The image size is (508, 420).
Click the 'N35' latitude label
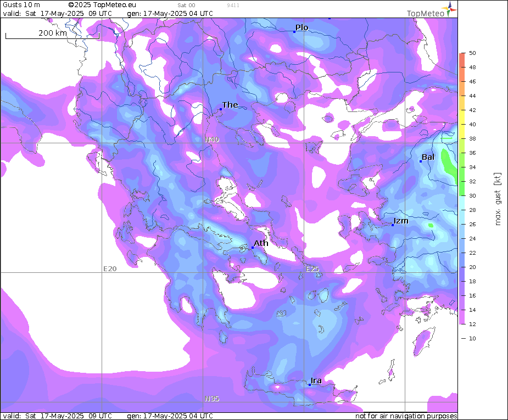(x=212, y=399)
